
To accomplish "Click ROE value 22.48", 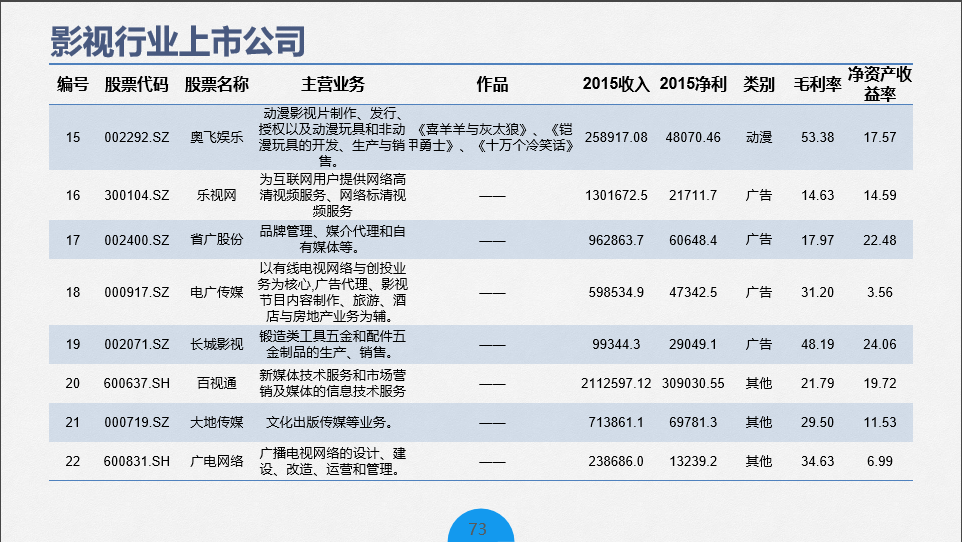I will click(x=880, y=240).
